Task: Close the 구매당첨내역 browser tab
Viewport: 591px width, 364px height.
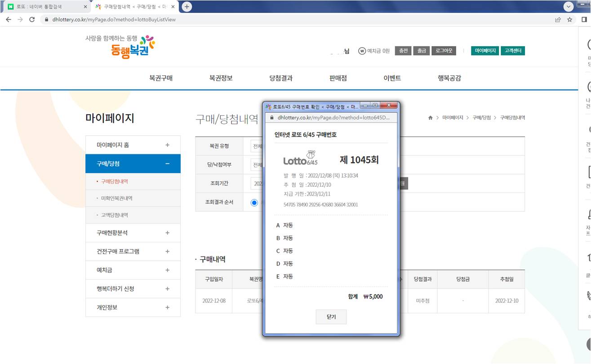Action: (x=173, y=7)
